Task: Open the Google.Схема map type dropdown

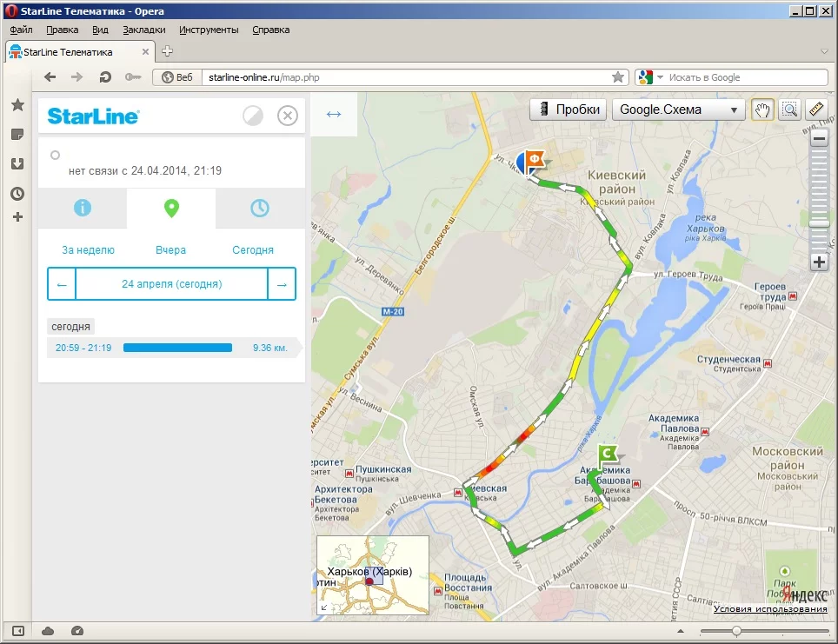Action: click(678, 110)
